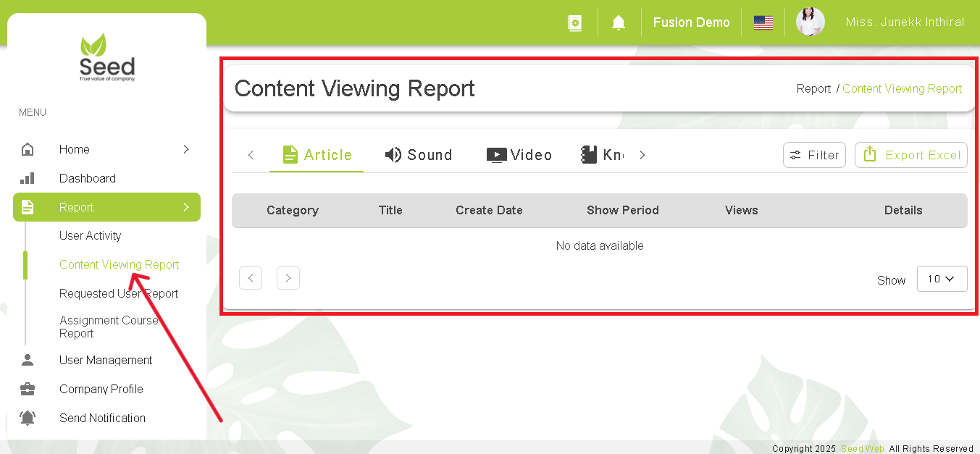Image resolution: width=980 pixels, height=454 pixels.
Task: Click the Export Excel button
Action: coord(910,154)
